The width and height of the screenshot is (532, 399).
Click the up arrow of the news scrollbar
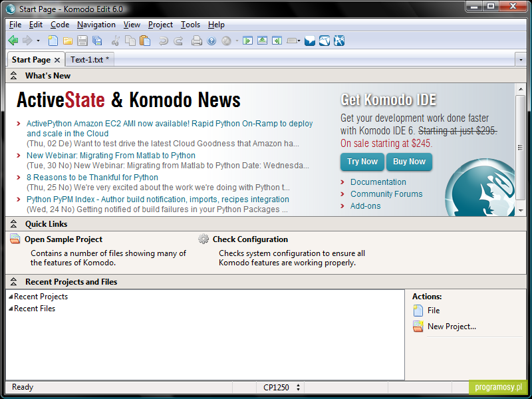[x=521, y=89]
